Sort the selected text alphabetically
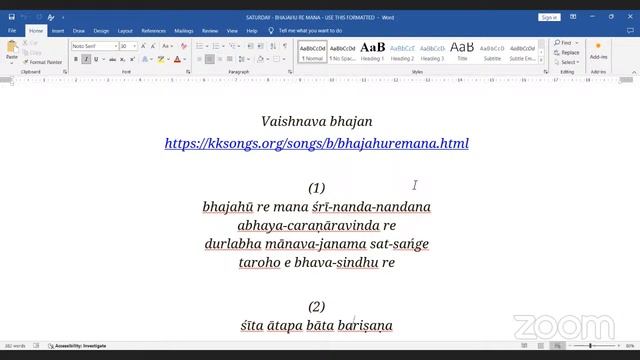The image size is (640, 360). (x=273, y=46)
